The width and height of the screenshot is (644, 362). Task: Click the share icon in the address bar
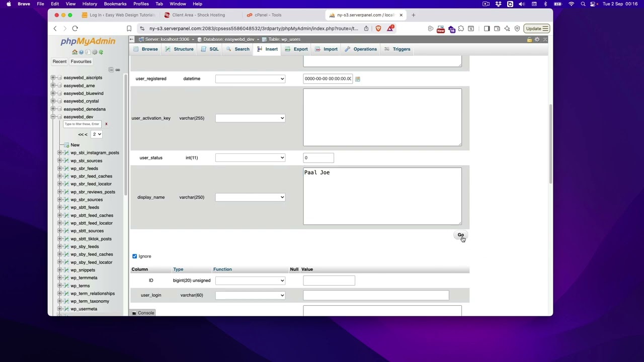pyautogui.click(x=366, y=29)
